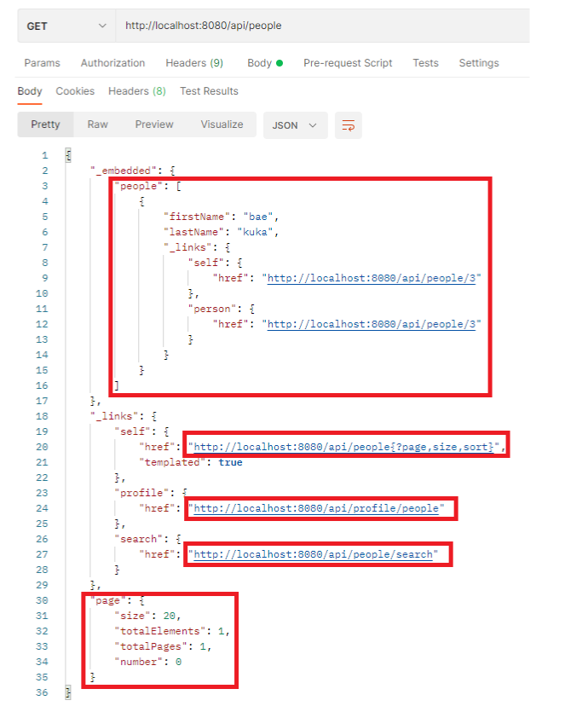Click the "templated" value true
The image size is (588, 712).
230,462
